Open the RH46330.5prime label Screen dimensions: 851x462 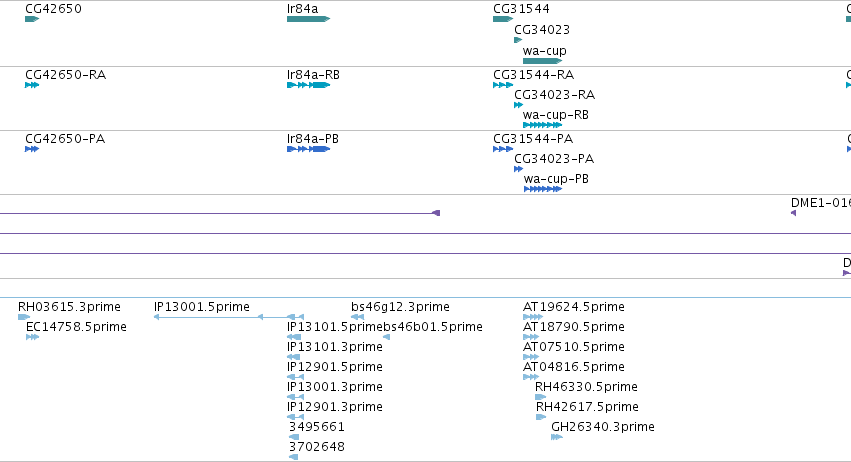point(586,387)
